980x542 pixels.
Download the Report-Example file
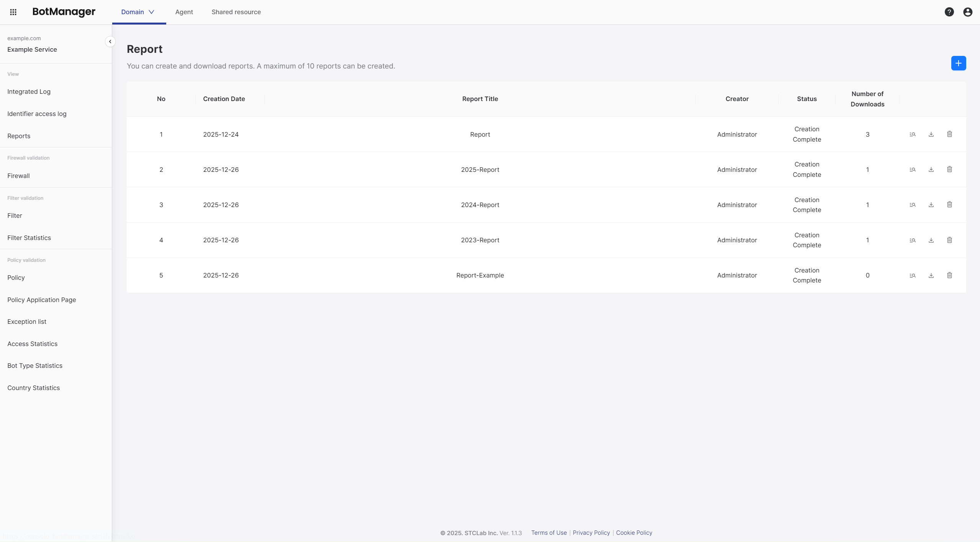click(x=931, y=275)
